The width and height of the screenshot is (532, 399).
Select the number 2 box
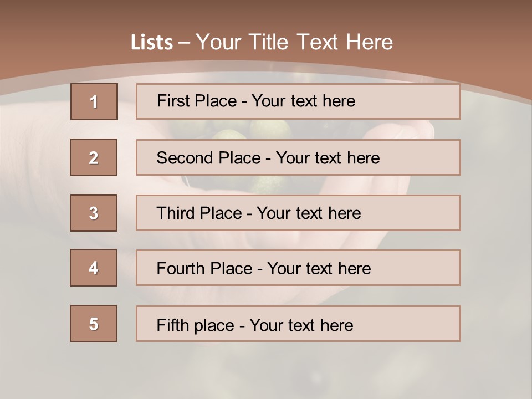point(94,157)
